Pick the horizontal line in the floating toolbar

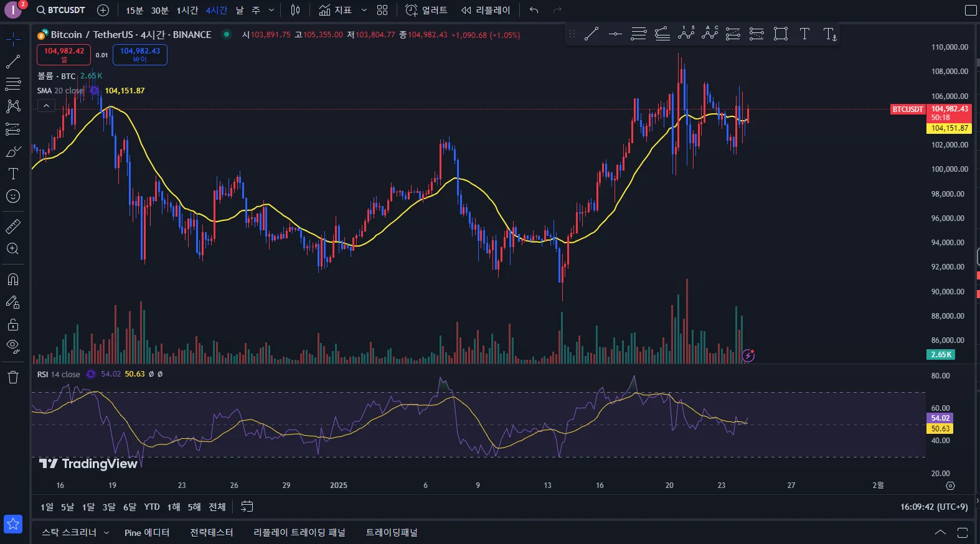(x=615, y=34)
